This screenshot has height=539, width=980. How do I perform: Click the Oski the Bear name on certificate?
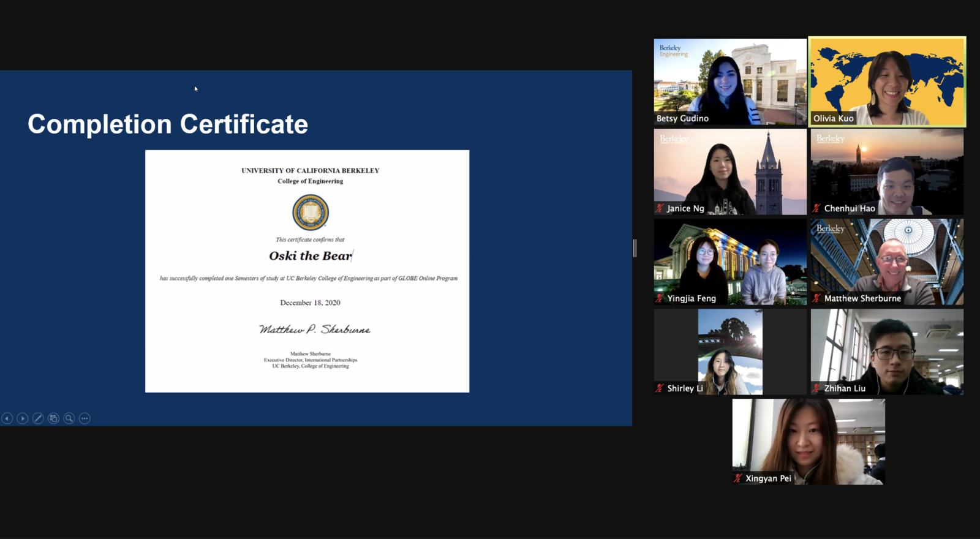(x=311, y=256)
